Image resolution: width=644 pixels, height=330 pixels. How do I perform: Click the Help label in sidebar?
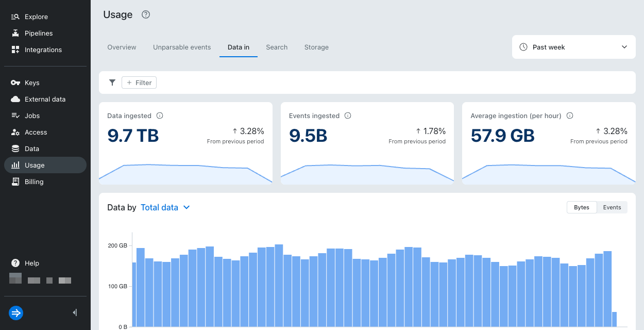pyautogui.click(x=32, y=263)
